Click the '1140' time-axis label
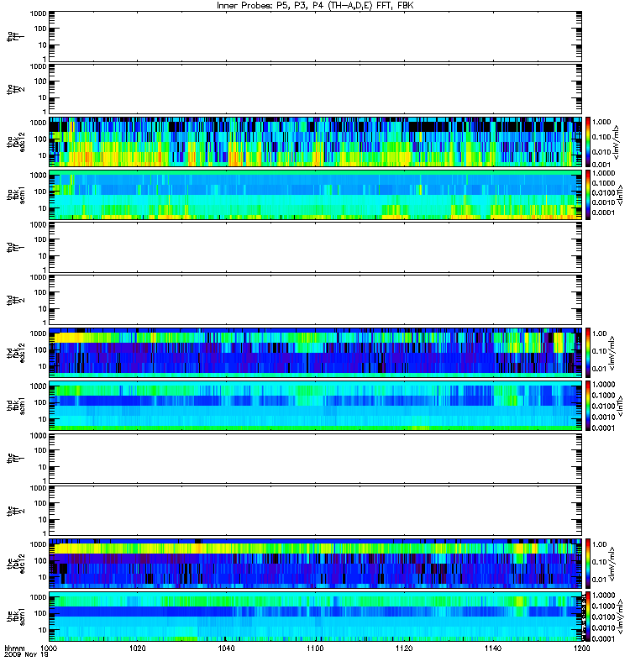 coord(493,648)
